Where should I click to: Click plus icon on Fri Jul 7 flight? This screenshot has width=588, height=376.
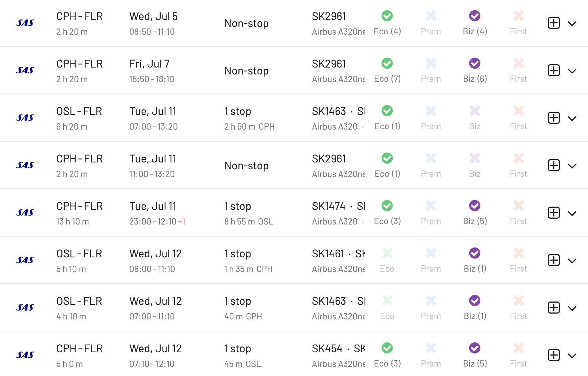554,70
